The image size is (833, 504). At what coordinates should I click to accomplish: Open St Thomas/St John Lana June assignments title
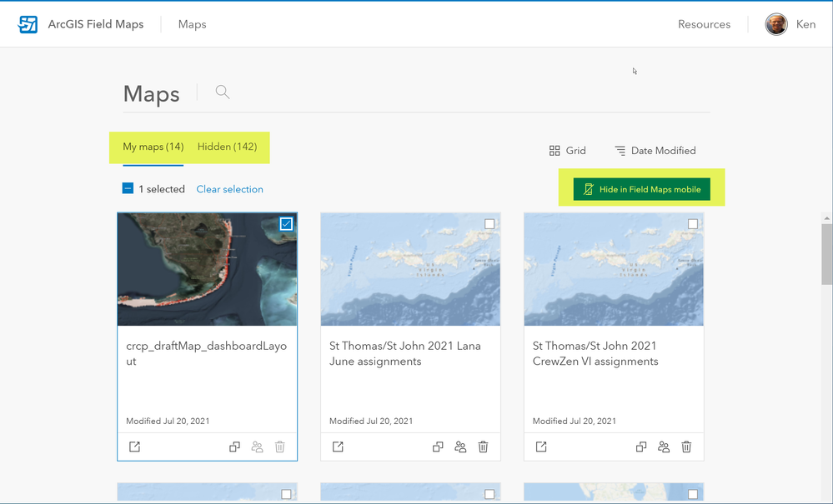coord(404,353)
